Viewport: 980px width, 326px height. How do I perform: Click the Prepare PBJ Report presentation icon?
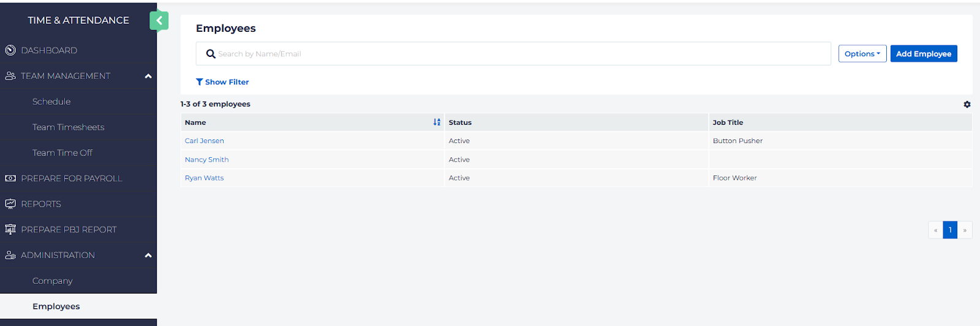(10, 229)
